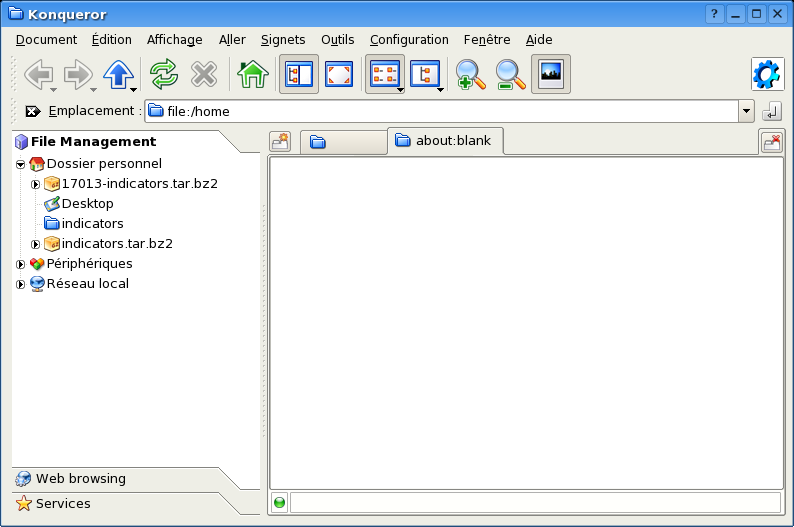Switch to the untitled folder tab
Image resolution: width=794 pixels, height=527 pixels.
[344, 142]
